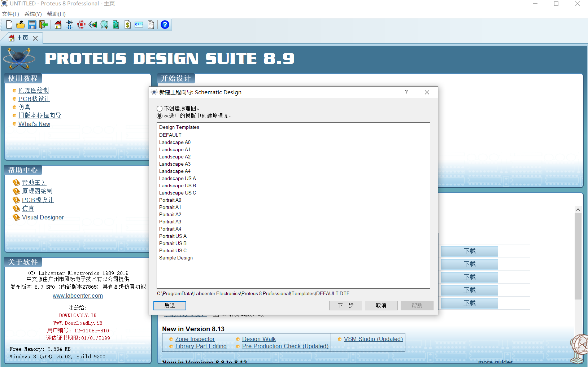Open Project Notes document icon
The height and width of the screenshot is (367, 588).
(151, 25)
